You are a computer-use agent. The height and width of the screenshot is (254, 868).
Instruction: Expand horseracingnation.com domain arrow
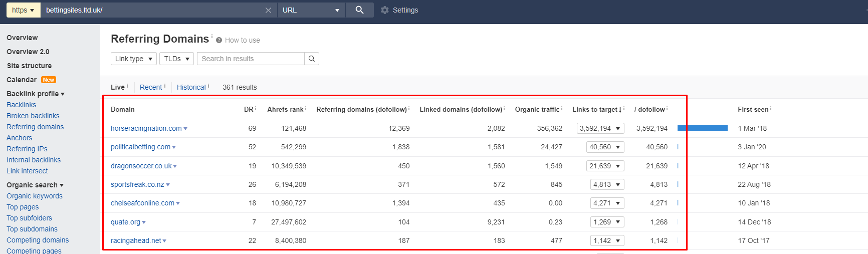click(185, 129)
